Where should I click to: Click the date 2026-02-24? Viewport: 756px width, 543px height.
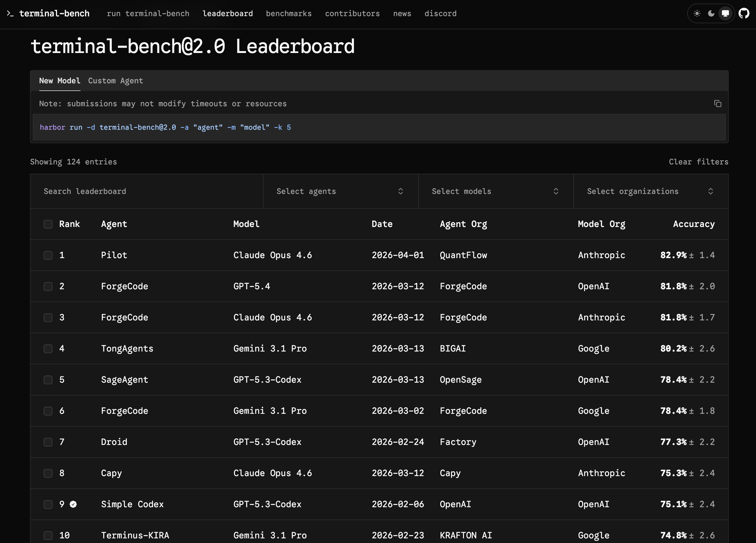click(398, 442)
